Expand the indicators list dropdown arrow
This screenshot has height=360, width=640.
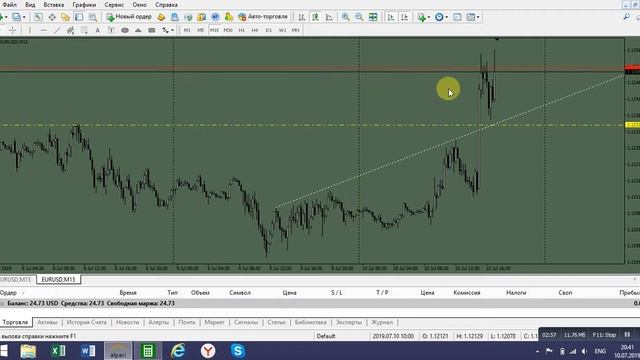[x=429, y=17]
